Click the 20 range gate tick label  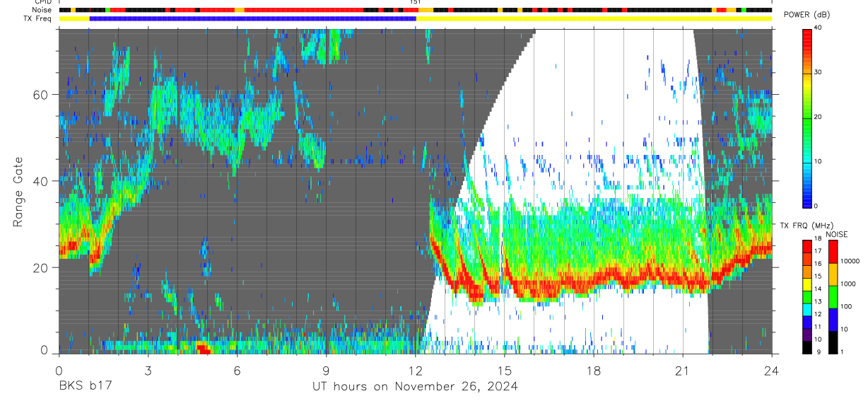(x=39, y=267)
